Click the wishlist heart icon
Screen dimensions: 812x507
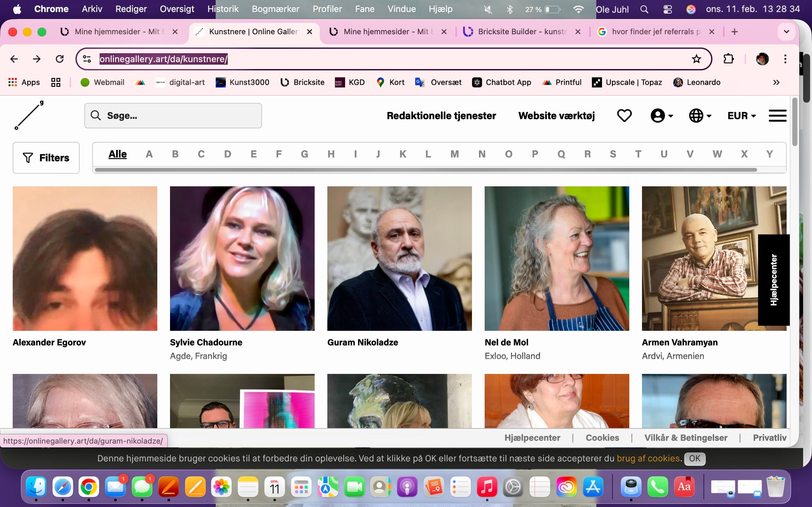624,116
